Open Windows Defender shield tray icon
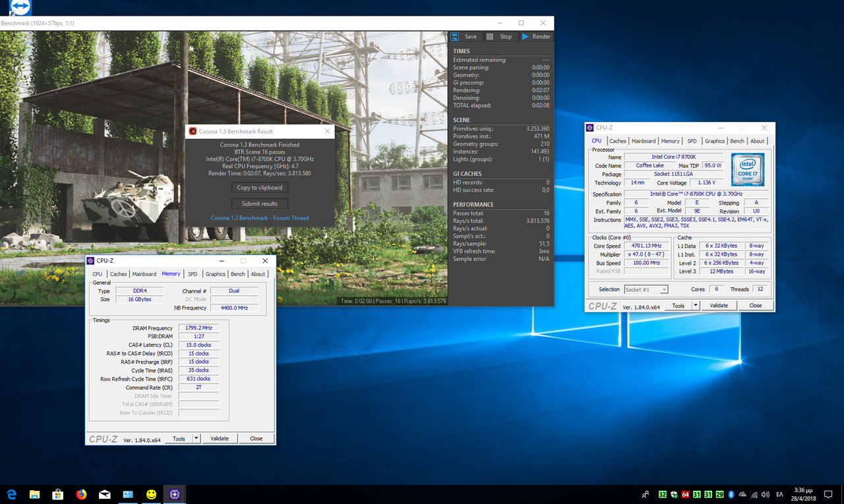The width and height of the screenshot is (844, 504). [675, 494]
